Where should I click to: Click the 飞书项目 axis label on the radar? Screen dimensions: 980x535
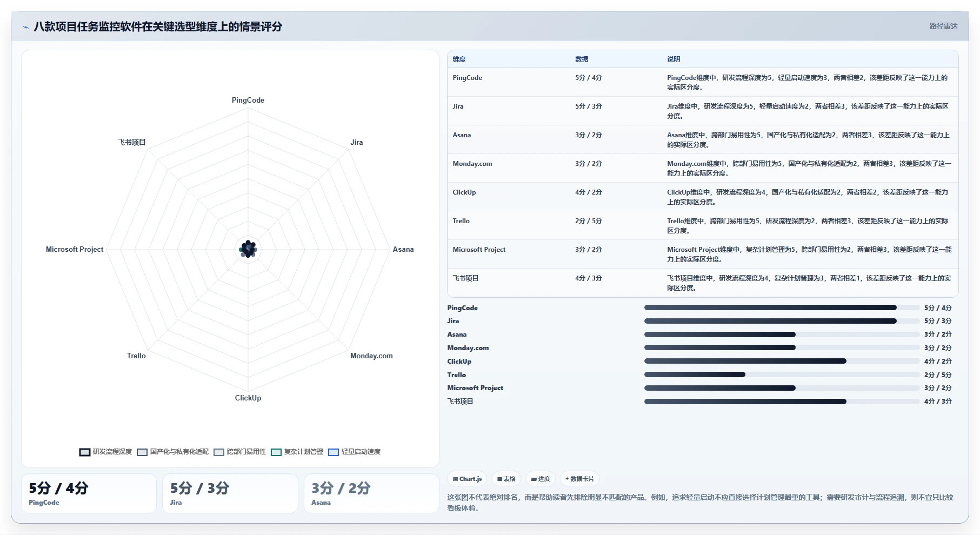pyautogui.click(x=132, y=142)
